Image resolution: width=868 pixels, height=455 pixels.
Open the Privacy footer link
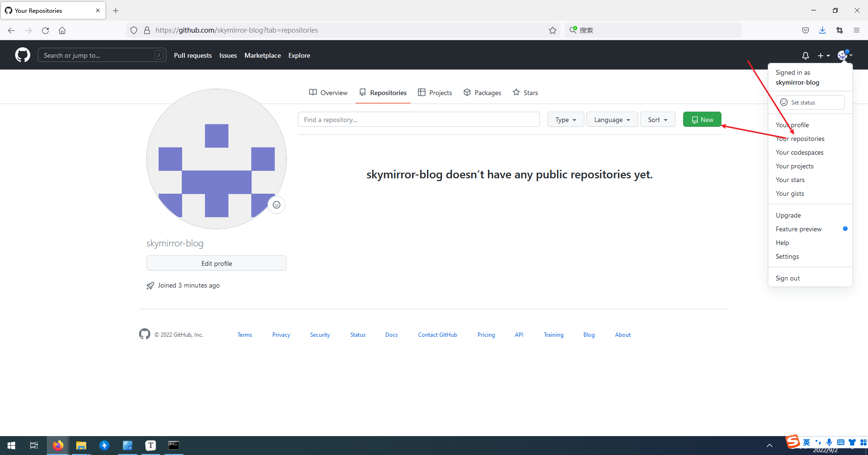click(281, 335)
